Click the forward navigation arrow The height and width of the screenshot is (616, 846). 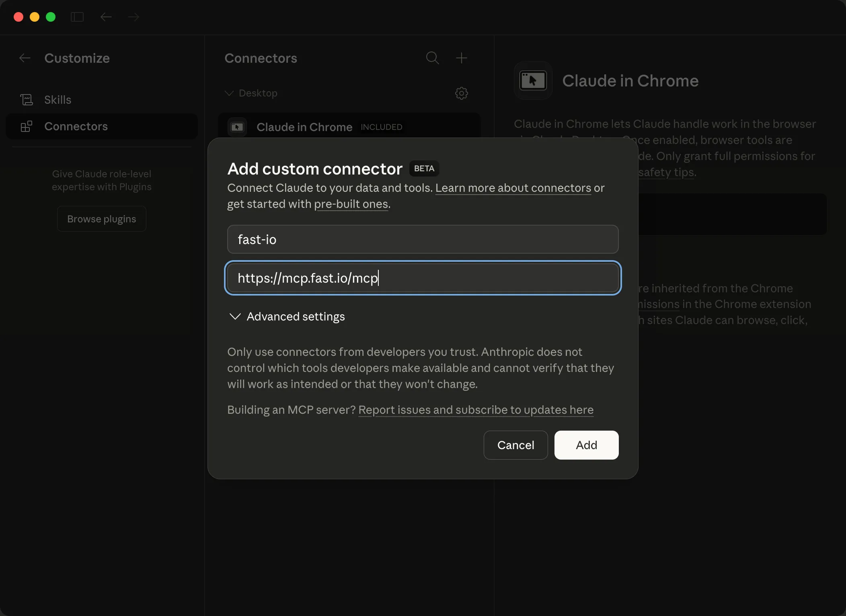[x=133, y=17]
